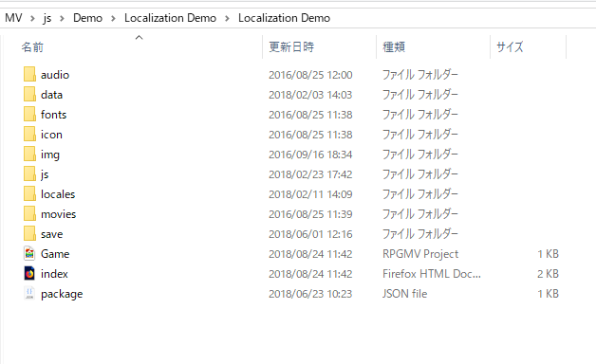Select the Game RPGMV project icon
This screenshot has width=596, height=364.
(x=29, y=253)
